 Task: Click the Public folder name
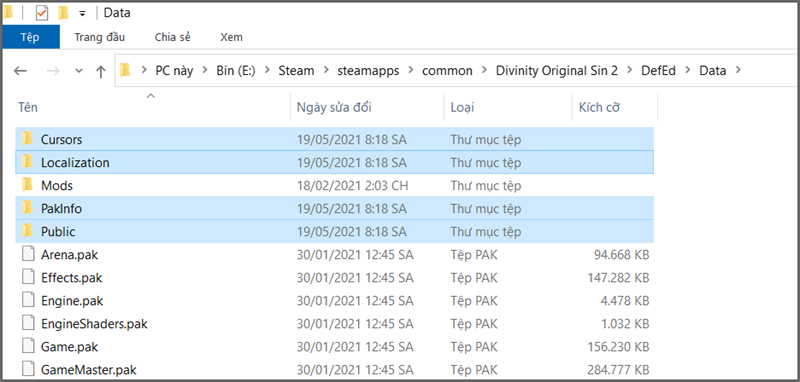click(x=58, y=232)
